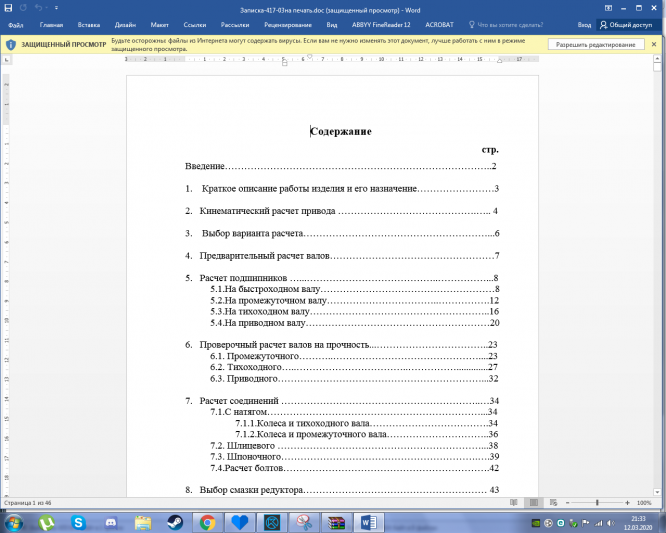Viewport: 666px width, 533px height.
Task: Open the undo history dropdown arrow
Action: click(45, 8)
